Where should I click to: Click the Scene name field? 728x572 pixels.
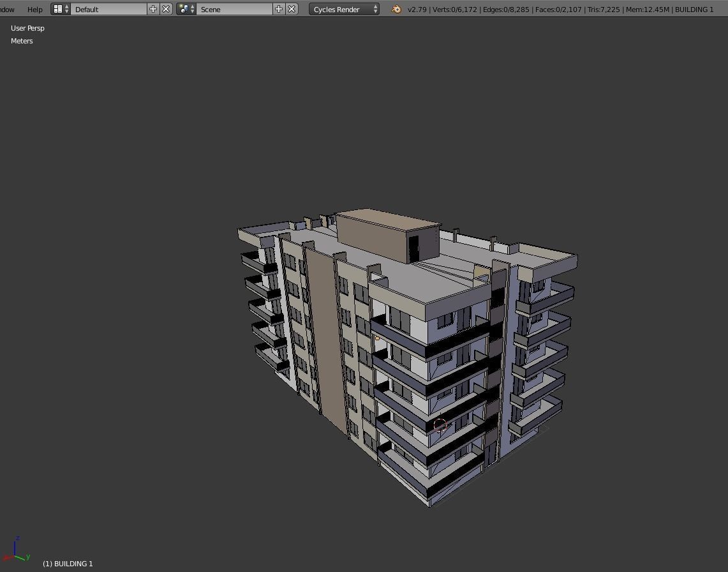234,9
